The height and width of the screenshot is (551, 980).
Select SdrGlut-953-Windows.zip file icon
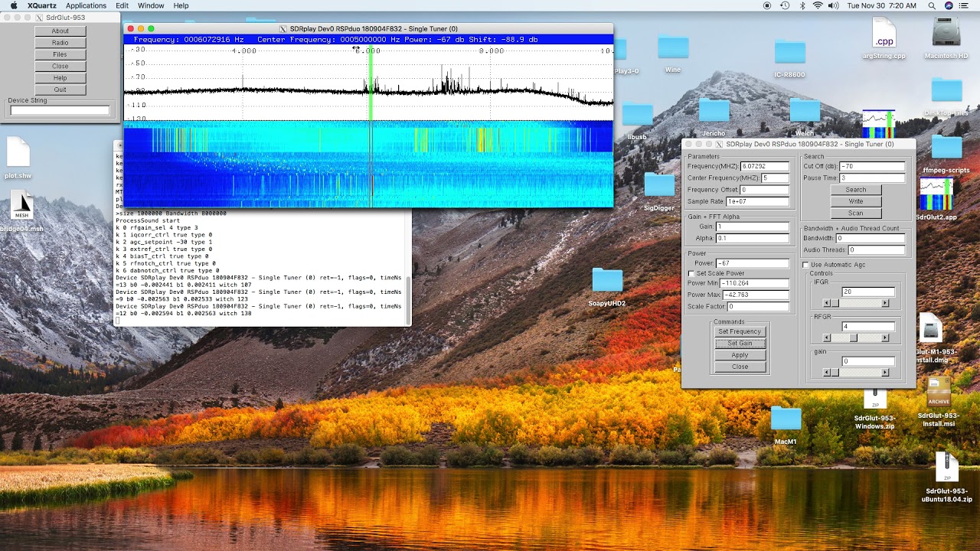[x=875, y=399]
